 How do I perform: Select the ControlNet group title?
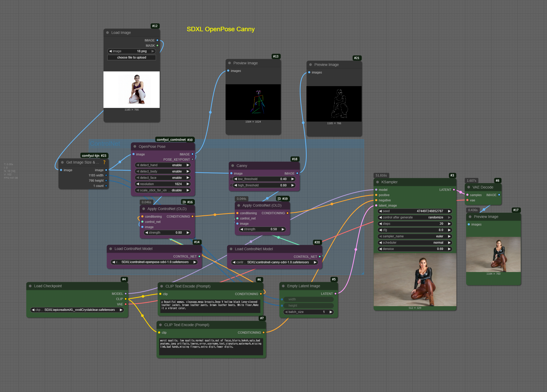click(105, 144)
